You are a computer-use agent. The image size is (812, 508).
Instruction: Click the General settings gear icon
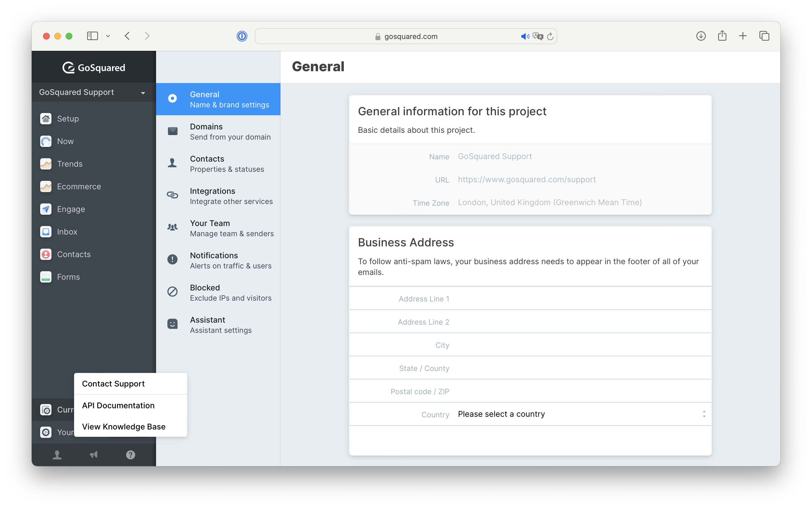[172, 98]
